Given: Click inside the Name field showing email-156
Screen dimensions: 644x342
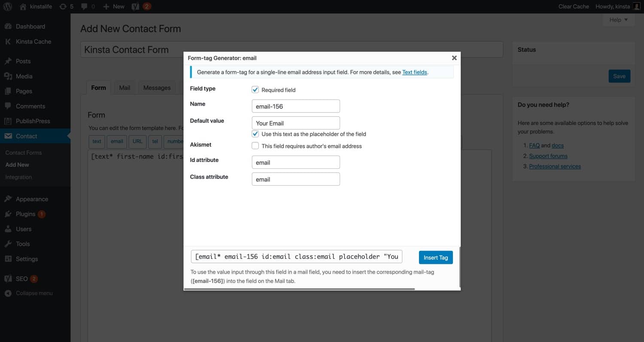Looking at the screenshot, I should click(x=295, y=106).
